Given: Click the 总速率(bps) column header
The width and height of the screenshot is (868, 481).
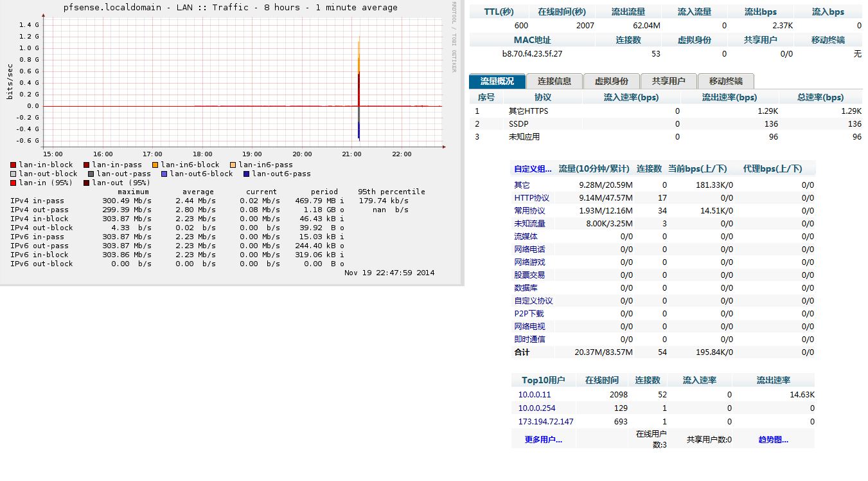Looking at the screenshot, I should coord(820,98).
